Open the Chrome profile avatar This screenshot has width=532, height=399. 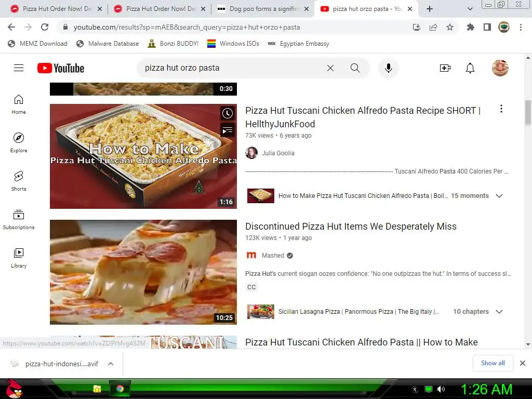pos(504,27)
